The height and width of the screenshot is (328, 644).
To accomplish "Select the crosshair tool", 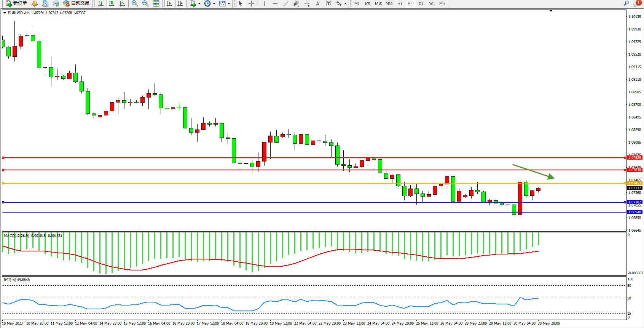I will pos(252,3).
